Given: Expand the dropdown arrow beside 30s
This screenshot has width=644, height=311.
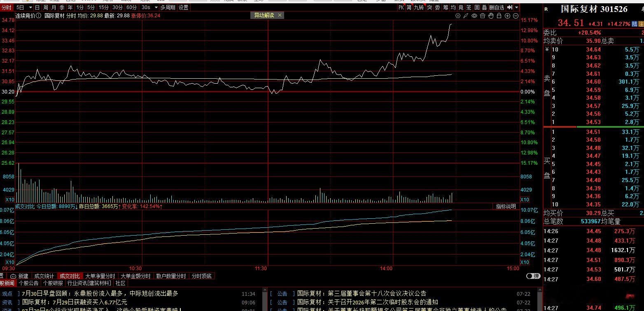Looking at the screenshot, I should [156, 7].
